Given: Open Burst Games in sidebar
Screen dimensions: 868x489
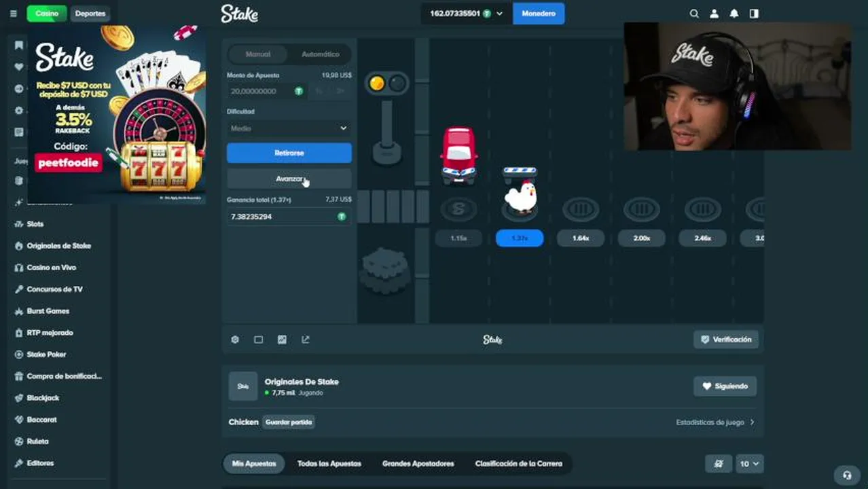Looking at the screenshot, I should pos(48,311).
